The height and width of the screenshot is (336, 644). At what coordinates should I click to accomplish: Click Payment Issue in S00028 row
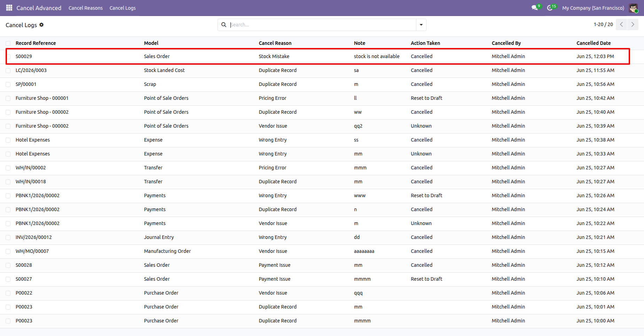pyautogui.click(x=274, y=265)
